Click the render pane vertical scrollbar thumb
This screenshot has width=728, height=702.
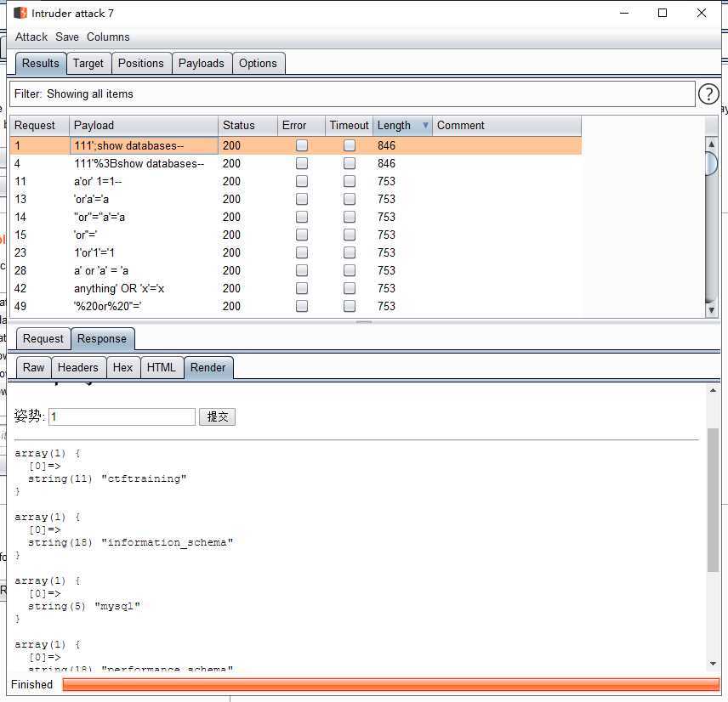point(713,500)
